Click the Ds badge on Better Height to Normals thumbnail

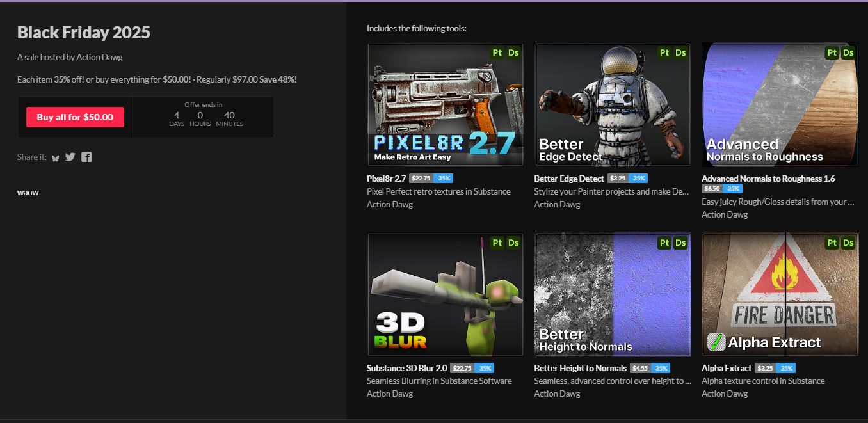click(680, 243)
